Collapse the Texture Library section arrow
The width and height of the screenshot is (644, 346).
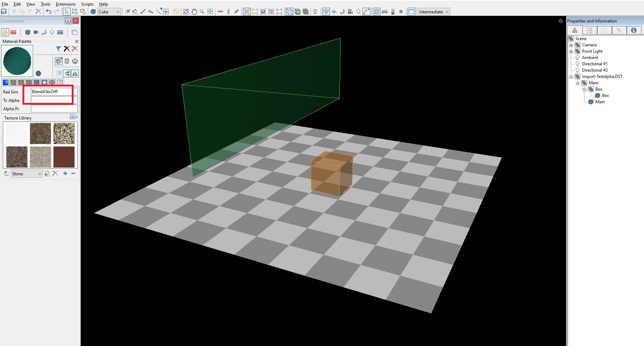(72, 117)
